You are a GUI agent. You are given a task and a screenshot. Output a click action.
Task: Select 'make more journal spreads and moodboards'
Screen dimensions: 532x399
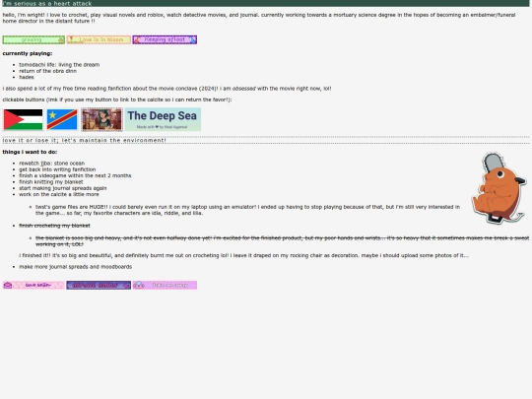pyautogui.click(x=75, y=267)
